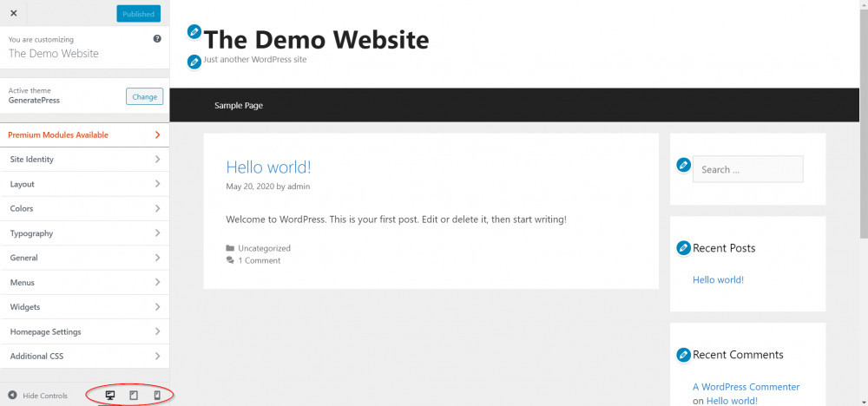Open the Layout section
Screen dimensions: 868x406
(84, 184)
